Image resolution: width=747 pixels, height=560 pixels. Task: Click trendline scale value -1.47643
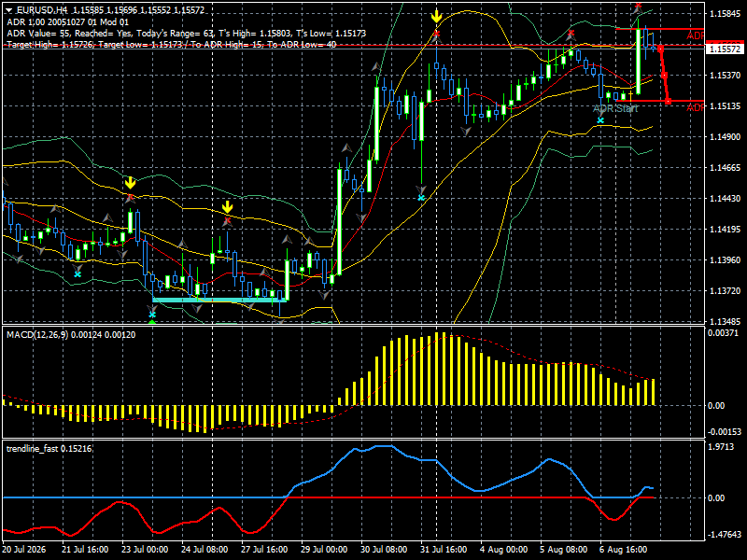(725, 534)
